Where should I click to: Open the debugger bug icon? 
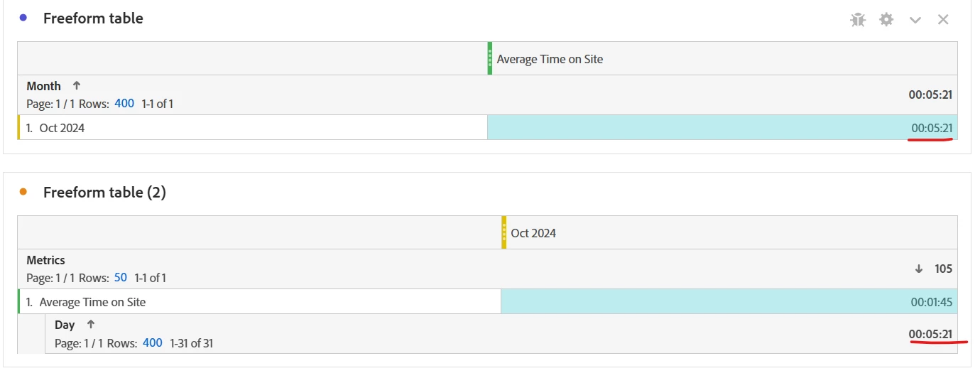point(858,20)
